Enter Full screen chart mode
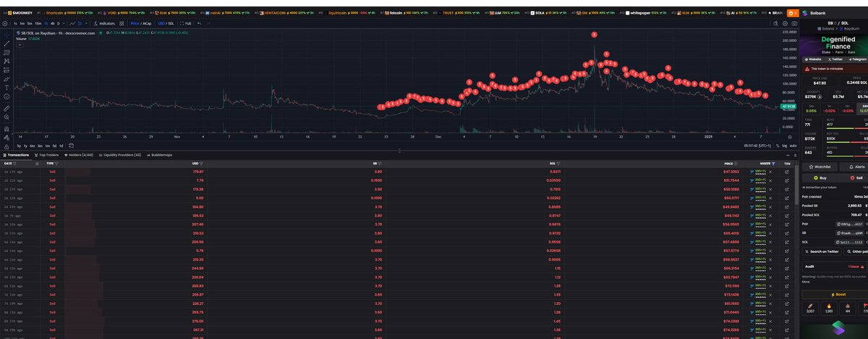Viewport: 868px width, 339px height. 187,23
